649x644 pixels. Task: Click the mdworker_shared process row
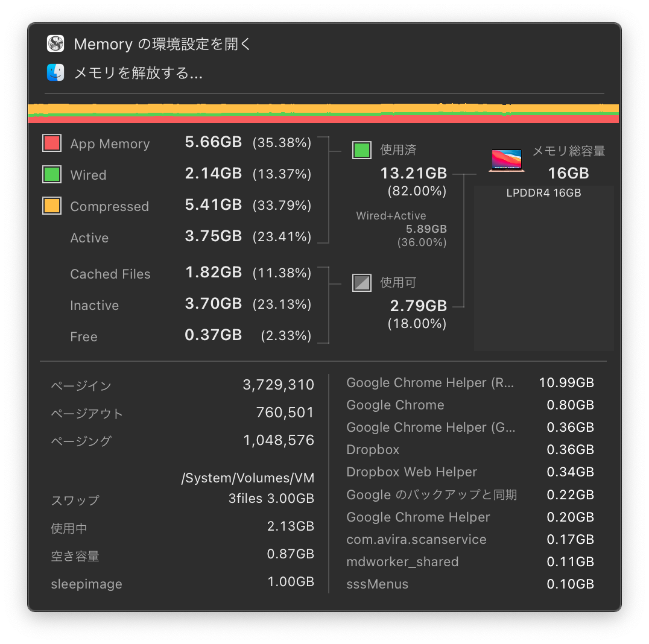pyautogui.click(x=470, y=562)
